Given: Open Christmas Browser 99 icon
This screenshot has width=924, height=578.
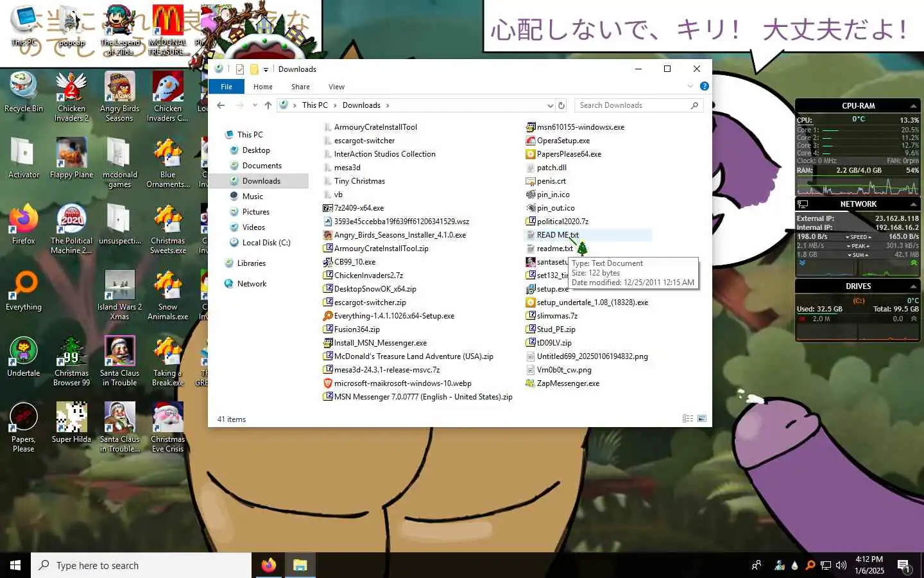Looking at the screenshot, I should (x=71, y=361).
